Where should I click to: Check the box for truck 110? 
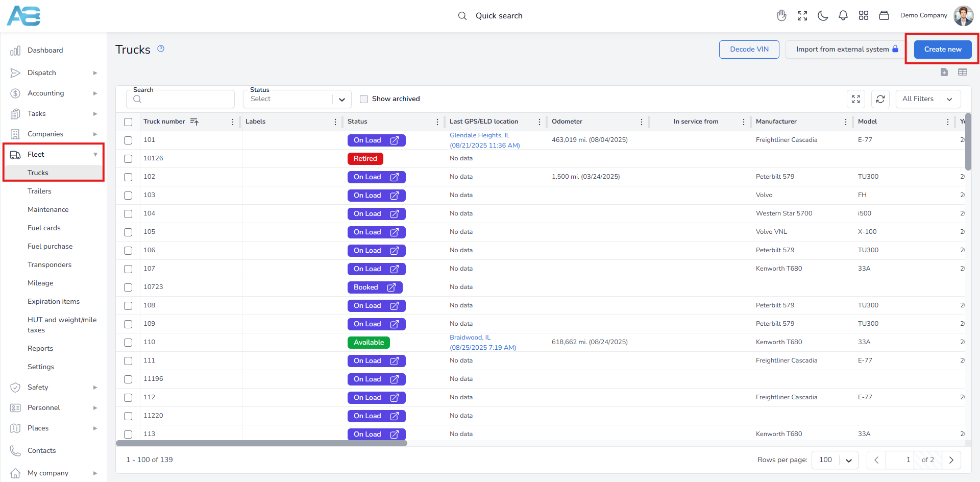click(128, 343)
